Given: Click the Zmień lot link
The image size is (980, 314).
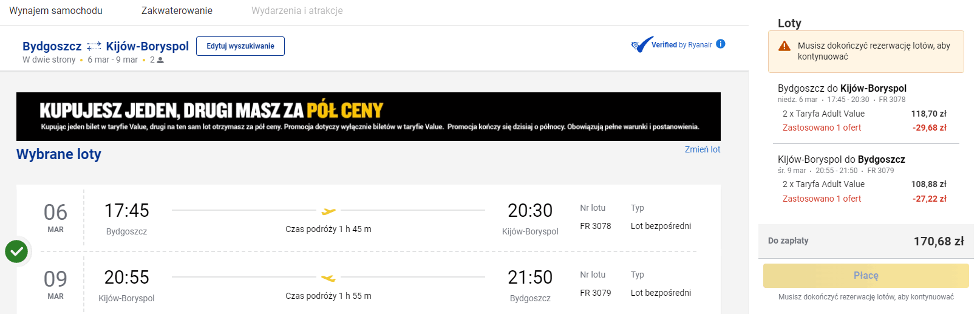Looking at the screenshot, I should point(702,149).
